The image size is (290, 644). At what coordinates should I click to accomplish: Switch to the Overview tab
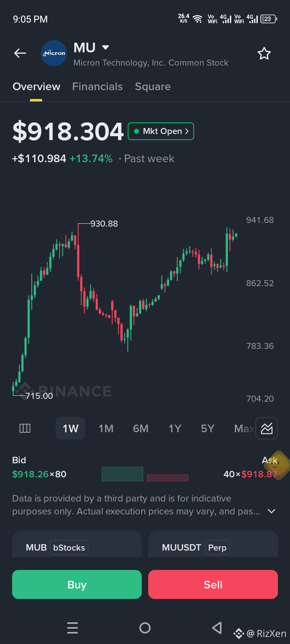pos(36,87)
